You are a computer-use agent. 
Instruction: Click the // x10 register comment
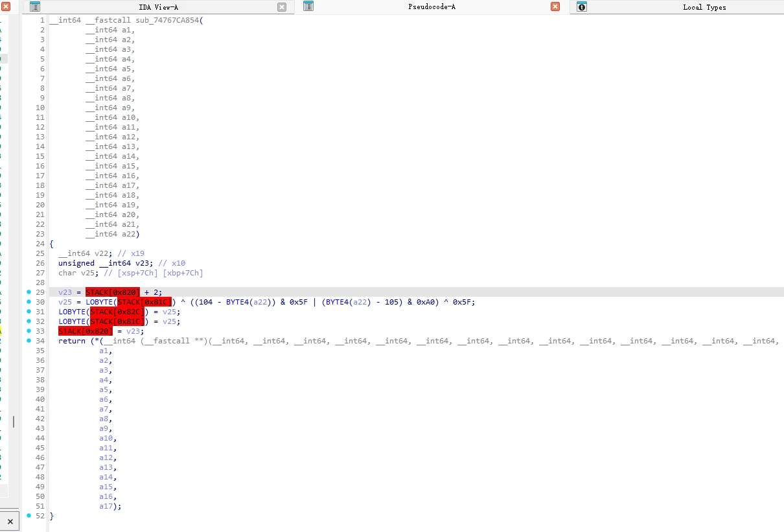(172, 263)
